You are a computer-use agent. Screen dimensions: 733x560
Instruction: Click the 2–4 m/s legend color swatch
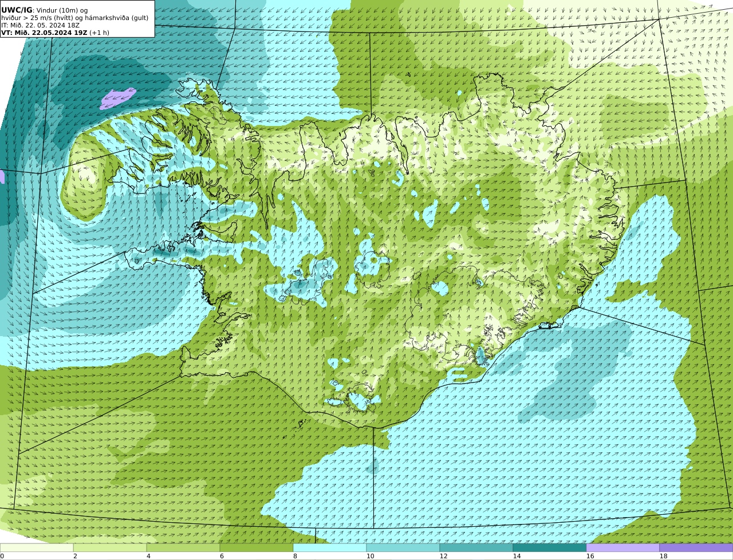tap(110, 547)
